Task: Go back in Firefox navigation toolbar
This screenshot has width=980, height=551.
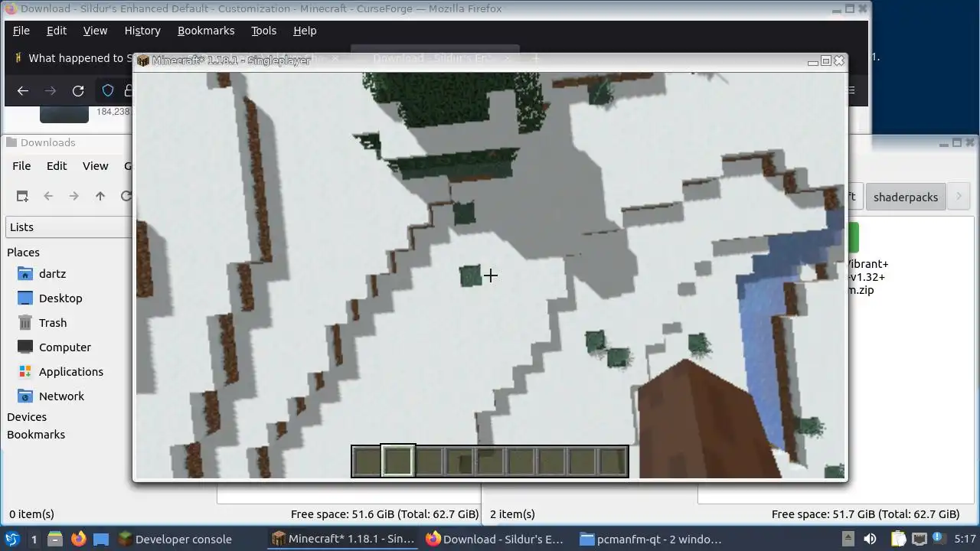Action: (x=23, y=91)
